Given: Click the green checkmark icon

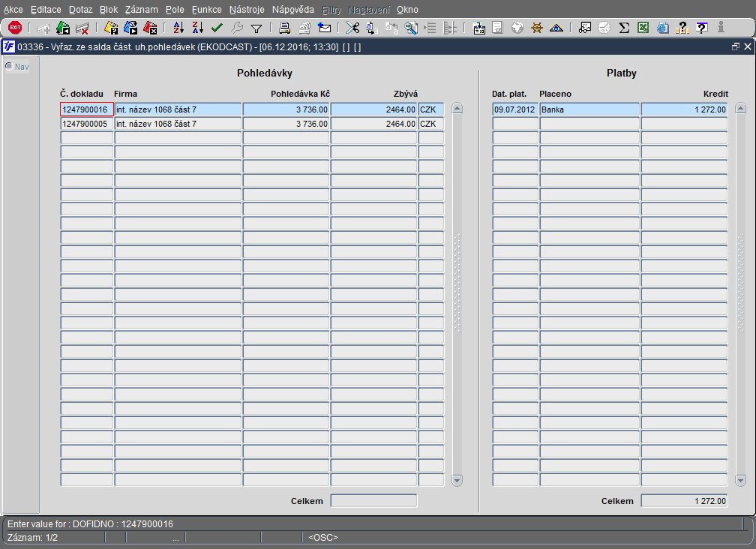Looking at the screenshot, I should tap(217, 28).
